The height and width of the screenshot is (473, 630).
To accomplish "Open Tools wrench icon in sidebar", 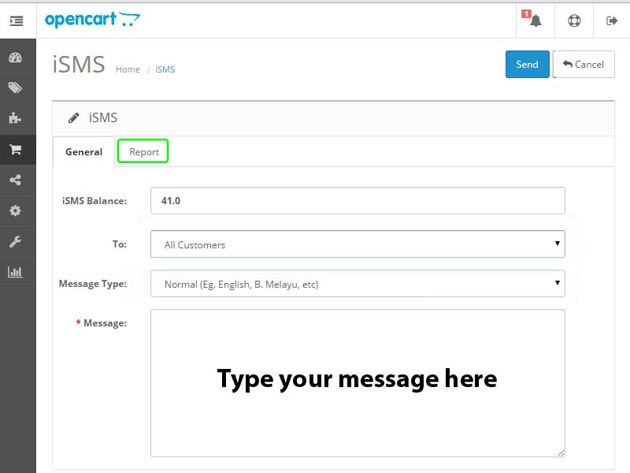I will (x=15, y=242).
